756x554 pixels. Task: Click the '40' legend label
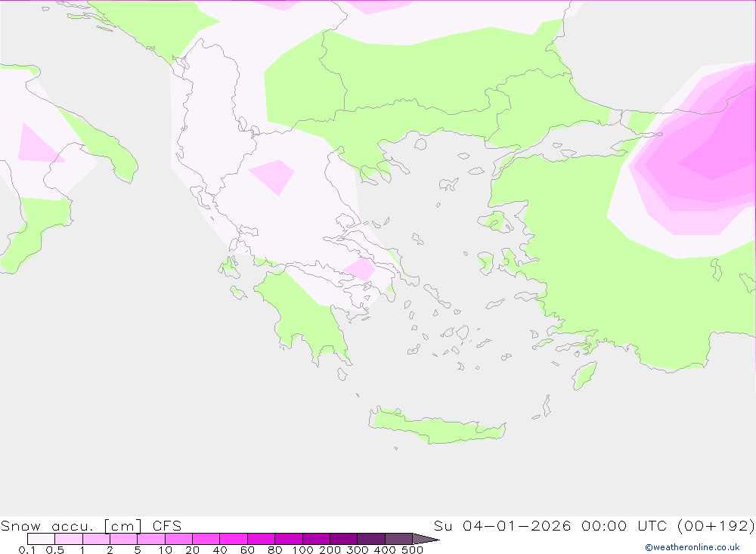point(220,549)
